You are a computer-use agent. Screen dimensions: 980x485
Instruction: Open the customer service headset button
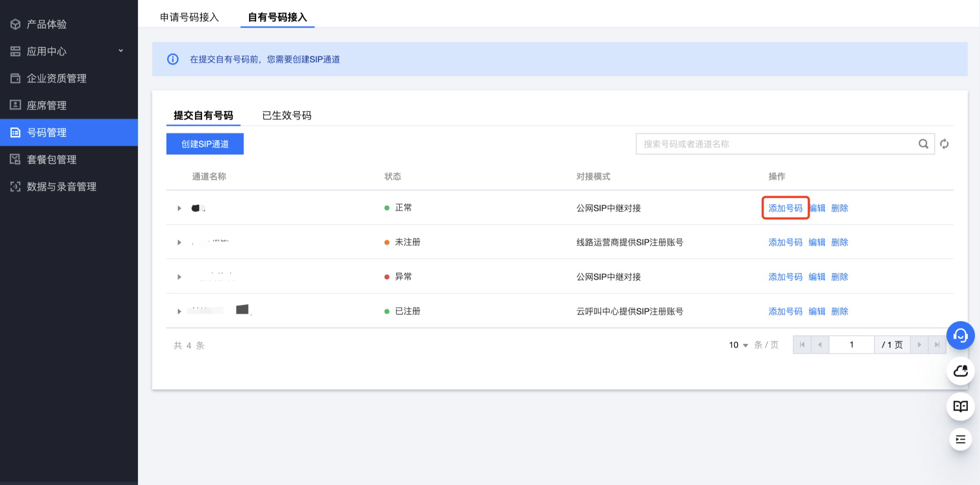960,336
